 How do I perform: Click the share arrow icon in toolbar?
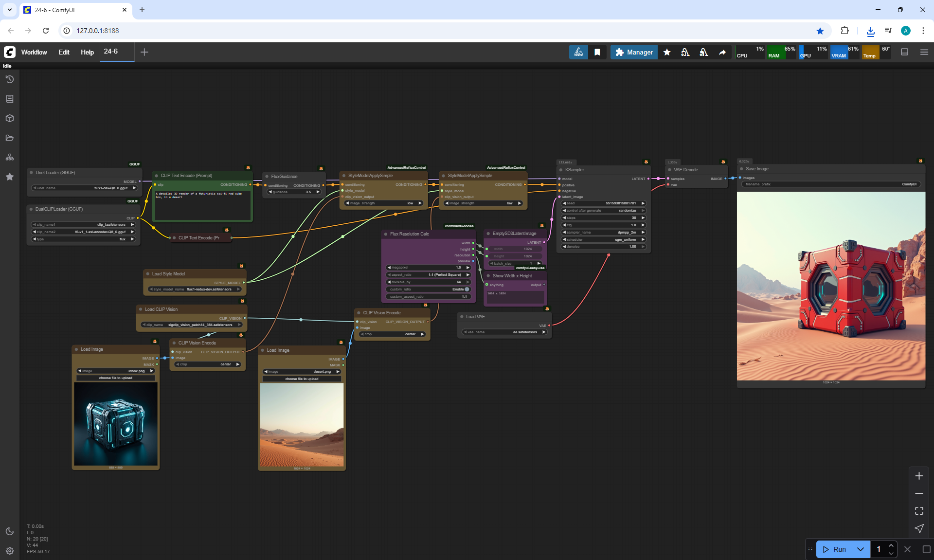tap(722, 52)
